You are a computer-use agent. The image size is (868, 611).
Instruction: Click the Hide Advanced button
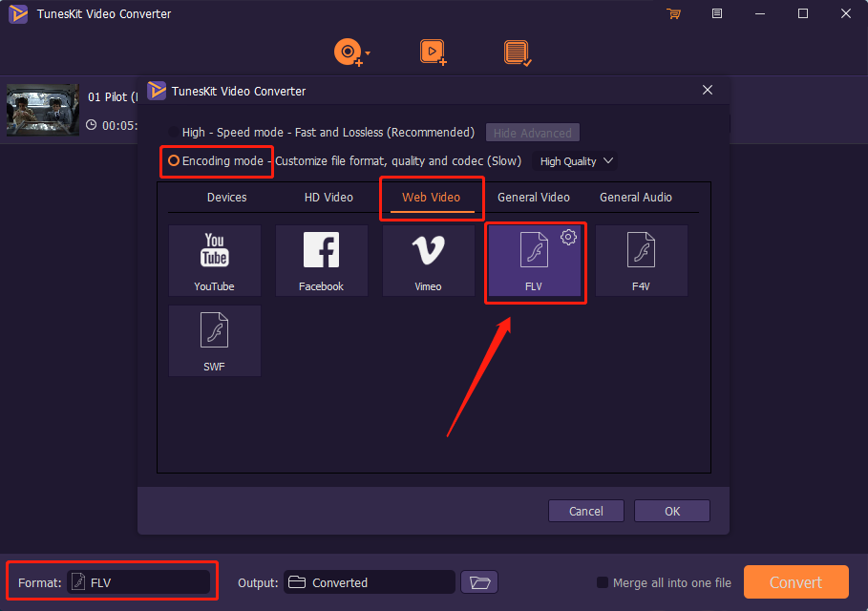[x=533, y=133]
